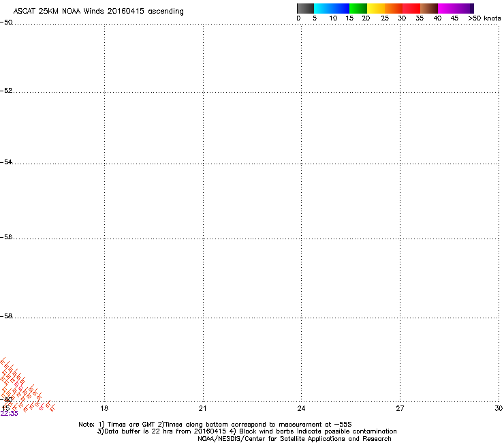Click the '>50 knots' legend label
Image resolution: width=504 pixels, height=443 pixels.
click(x=484, y=18)
